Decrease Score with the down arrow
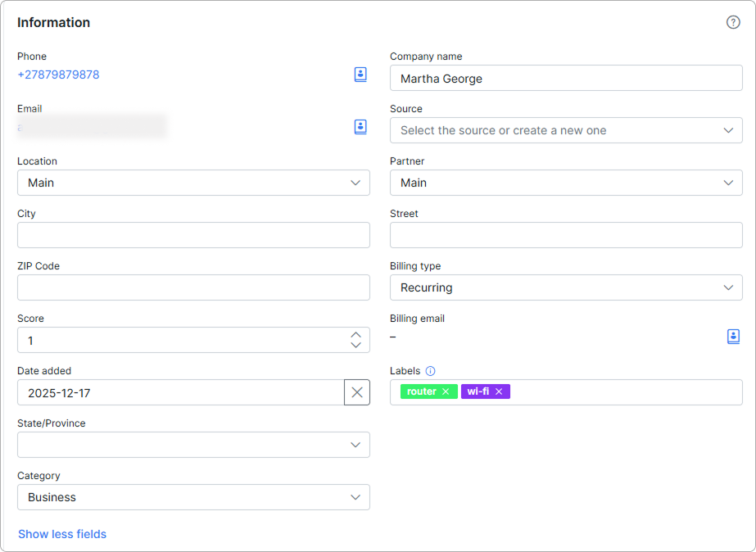756x552 pixels. (355, 345)
